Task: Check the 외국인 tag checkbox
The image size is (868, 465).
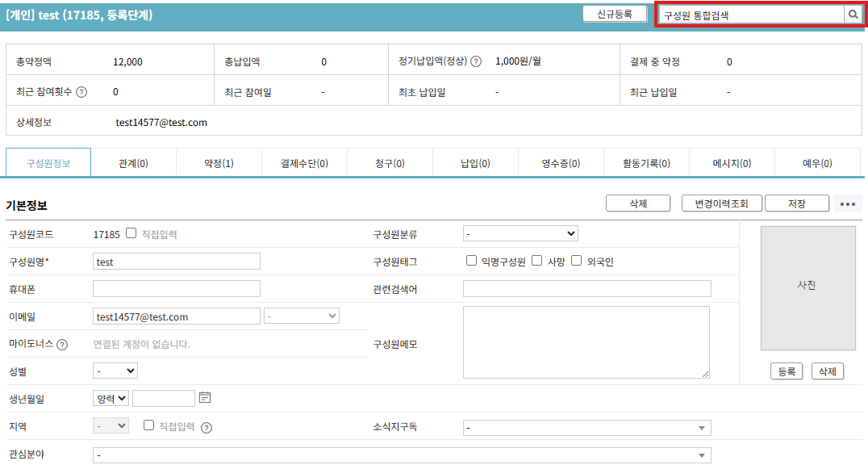Action: [x=576, y=261]
